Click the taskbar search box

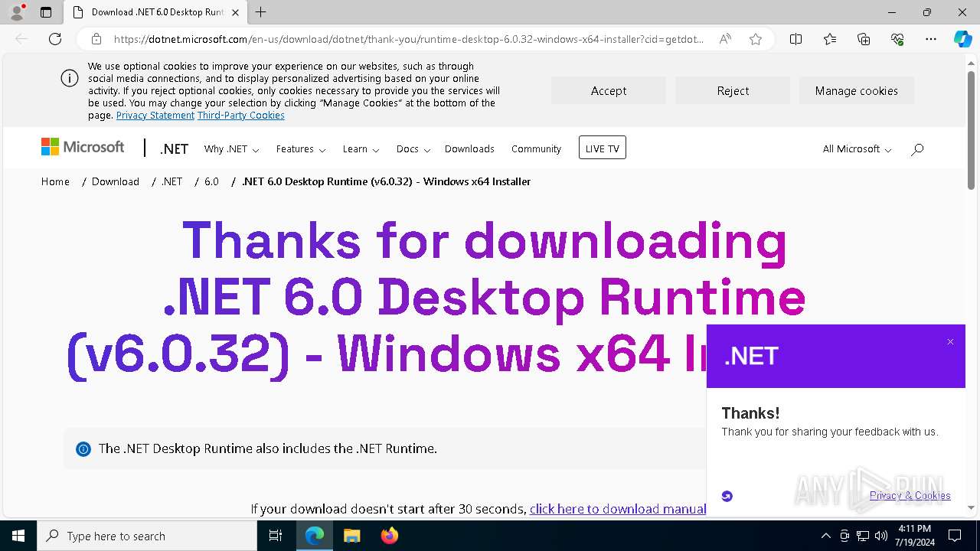tap(147, 536)
